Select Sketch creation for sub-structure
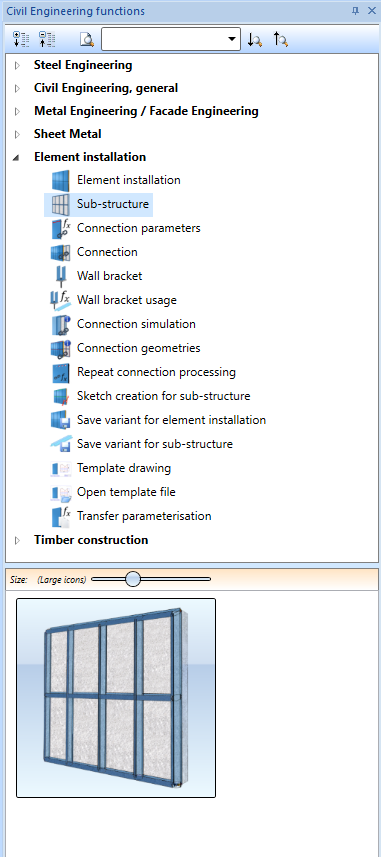This screenshot has height=857, width=381. point(163,396)
